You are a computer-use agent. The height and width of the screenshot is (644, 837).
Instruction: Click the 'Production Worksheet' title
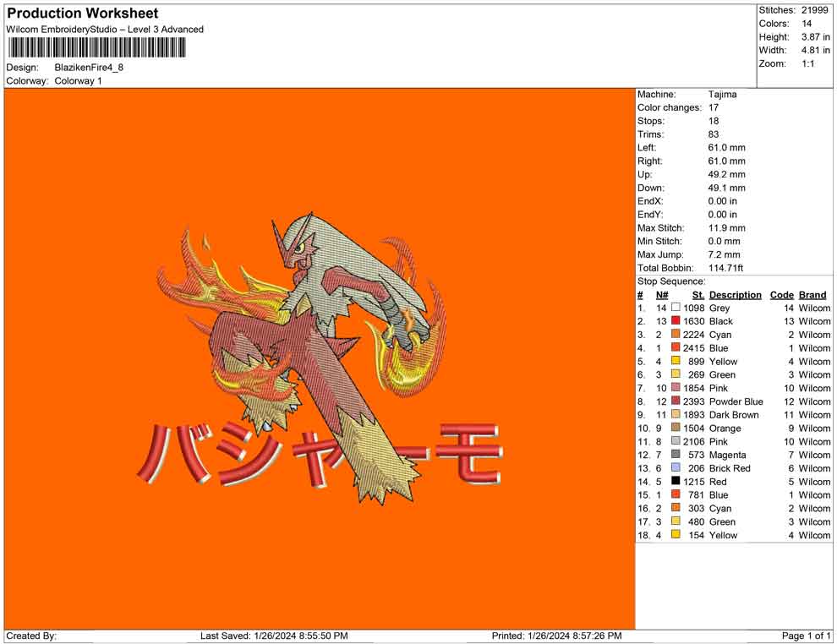coord(83,14)
